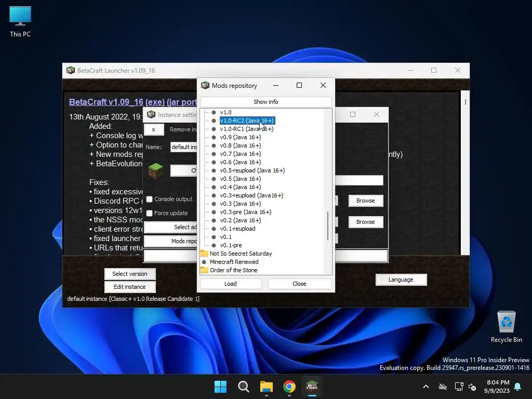Click Show info in Mods repository
Image resolution: width=532 pixels, height=399 pixels.
(x=265, y=102)
